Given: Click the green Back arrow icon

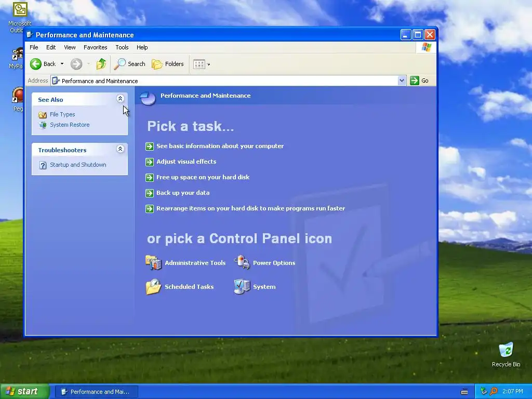Looking at the screenshot, I should point(36,64).
